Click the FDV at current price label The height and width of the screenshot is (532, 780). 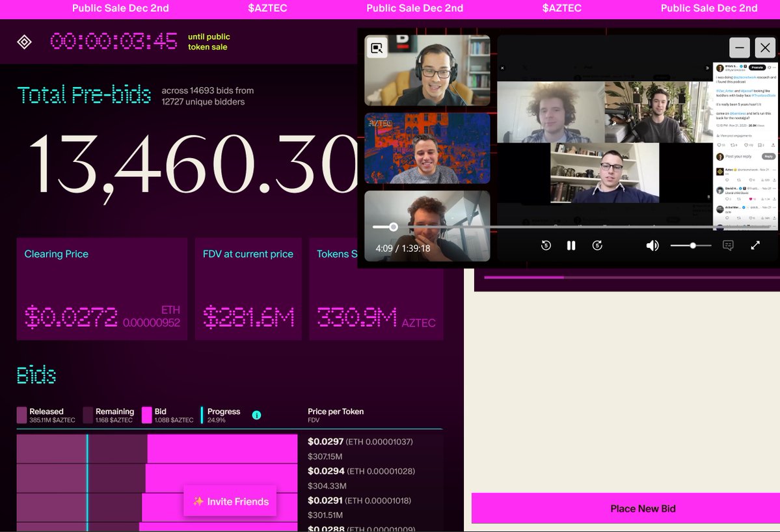(248, 254)
